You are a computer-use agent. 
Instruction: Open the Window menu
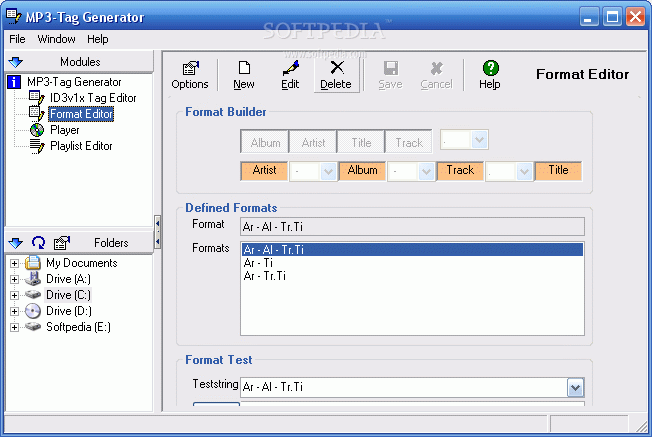57,39
